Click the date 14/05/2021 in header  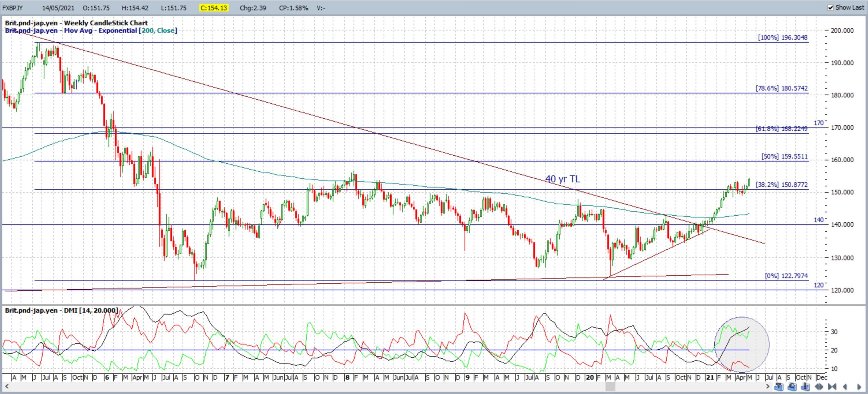[x=58, y=8]
